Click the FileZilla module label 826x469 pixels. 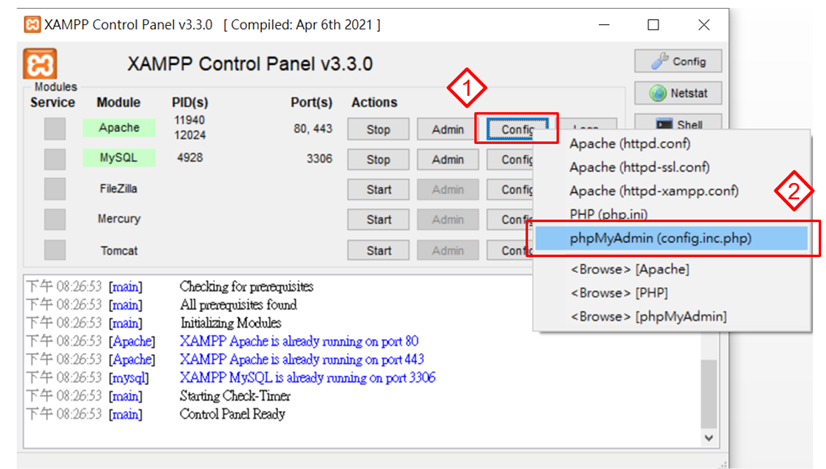(119, 189)
